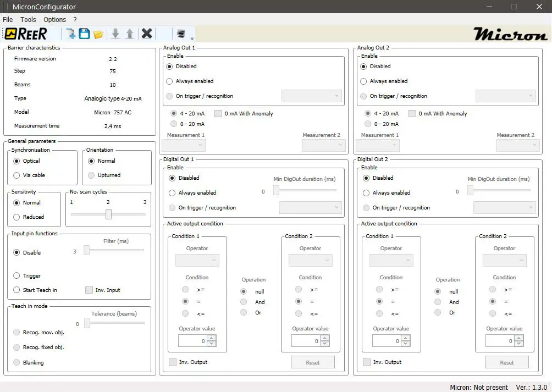
Task: Click the blue floppy disk save icon
Action: (84, 34)
